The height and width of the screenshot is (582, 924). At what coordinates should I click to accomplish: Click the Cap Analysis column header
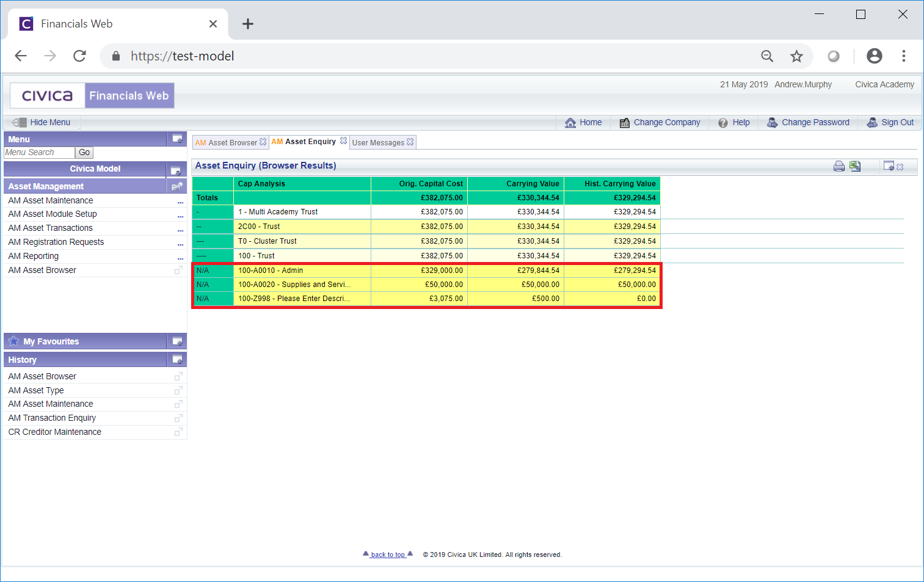302,184
